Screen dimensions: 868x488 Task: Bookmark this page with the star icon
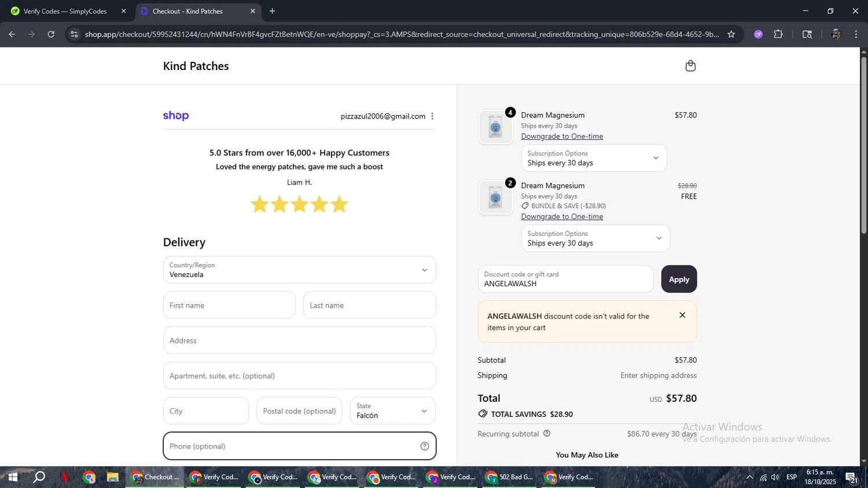[731, 34]
